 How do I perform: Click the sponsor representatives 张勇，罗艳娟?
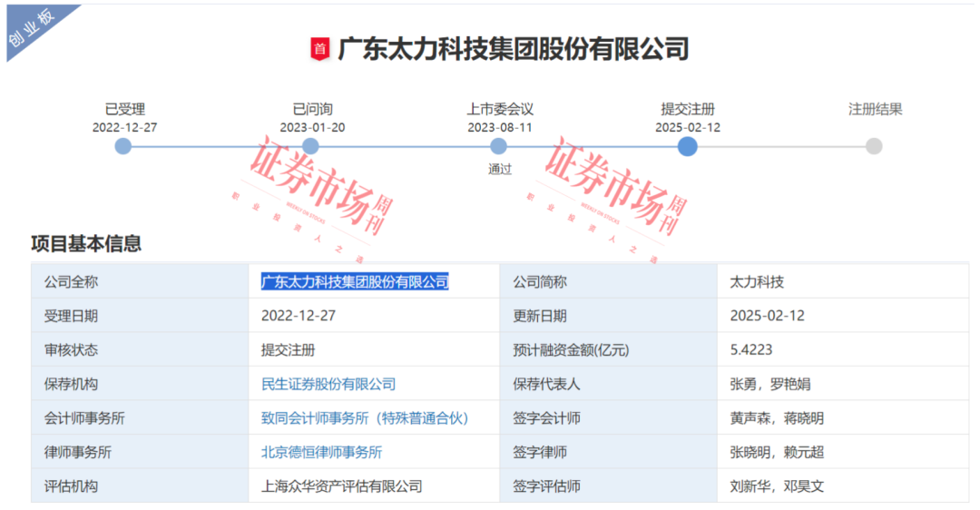click(x=770, y=384)
